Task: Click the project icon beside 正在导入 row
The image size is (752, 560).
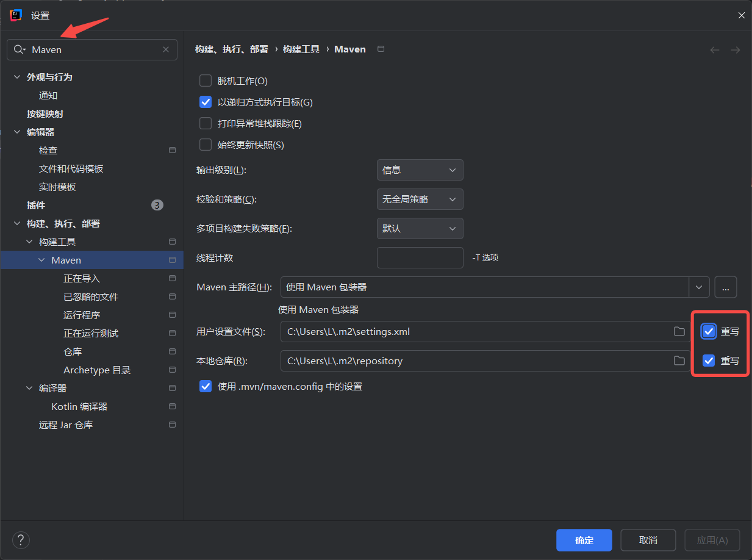Action: [172, 278]
